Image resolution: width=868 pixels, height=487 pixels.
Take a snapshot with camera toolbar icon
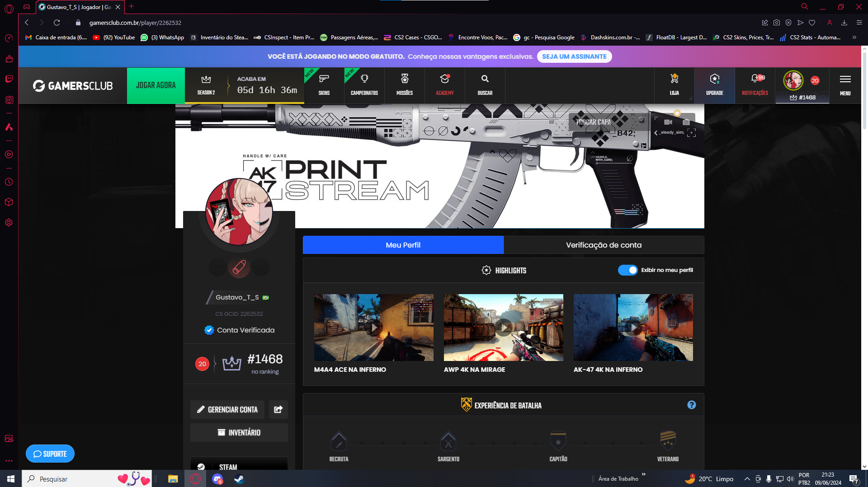pyautogui.click(x=777, y=23)
